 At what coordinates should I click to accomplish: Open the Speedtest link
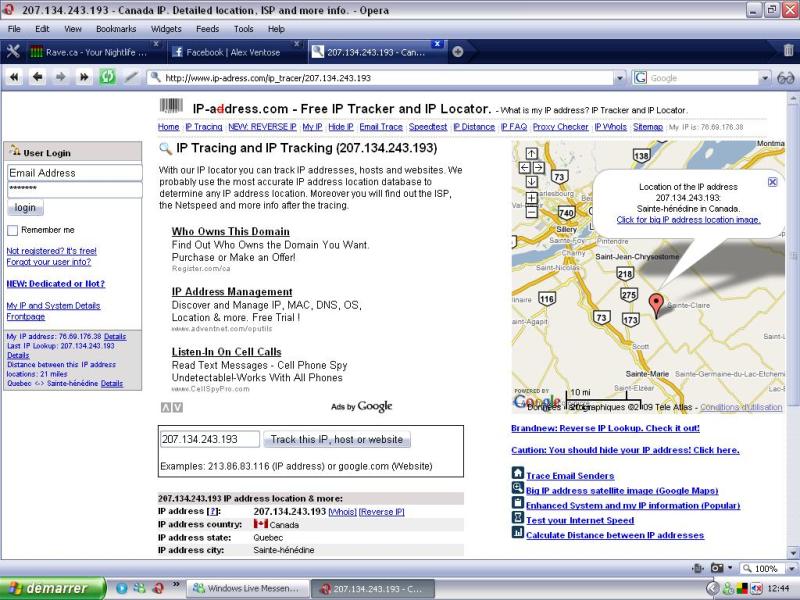[428, 127]
